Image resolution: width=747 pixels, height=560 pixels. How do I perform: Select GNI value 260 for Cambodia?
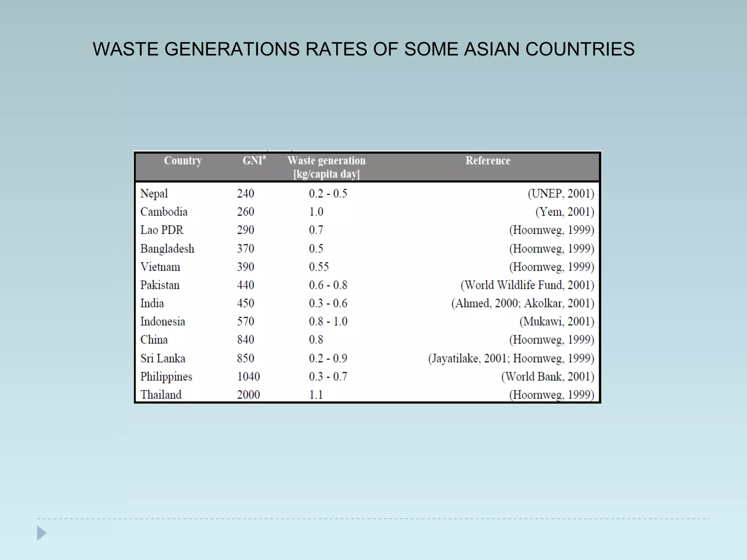click(x=245, y=212)
